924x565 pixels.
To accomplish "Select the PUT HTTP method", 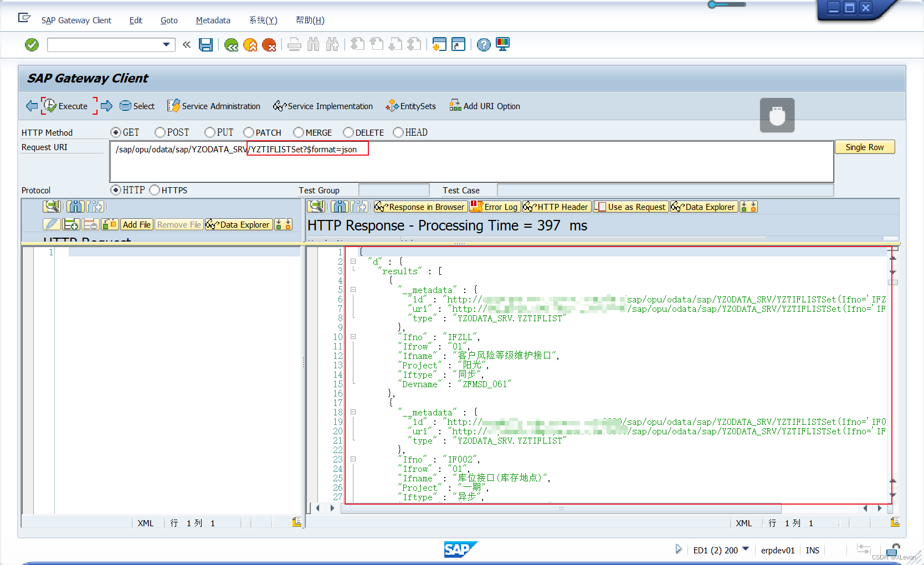I will pyautogui.click(x=210, y=132).
